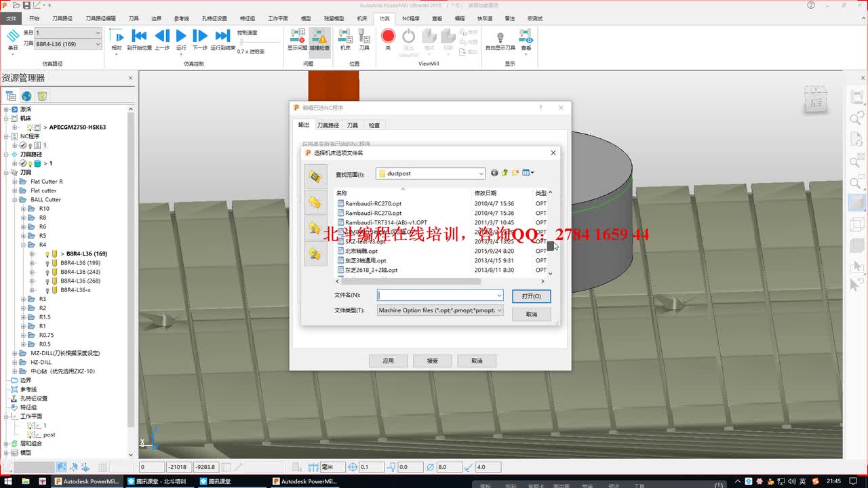The image size is (868, 488).
Task: Switch to the NC程序 ribbon tab
Action: coord(410,18)
